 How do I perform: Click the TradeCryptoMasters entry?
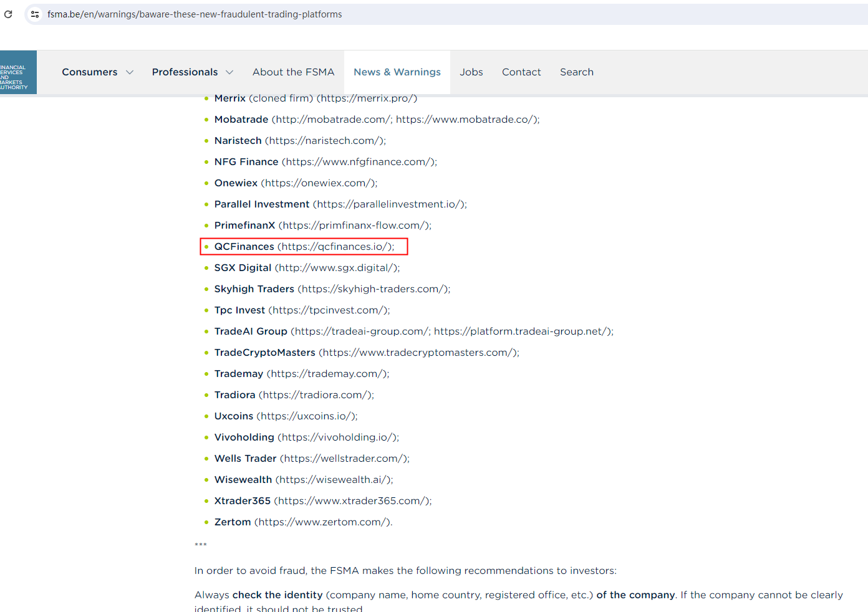(x=366, y=353)
